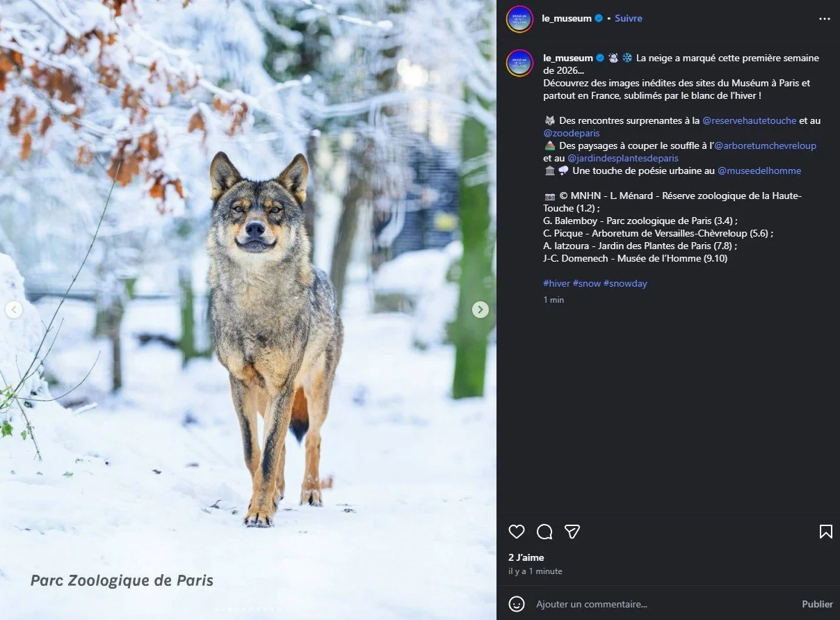This screenshot has width=840, height=620.
Task: Like the post with the heart icon
Action: pyautogui.click(x=517, y=532)
